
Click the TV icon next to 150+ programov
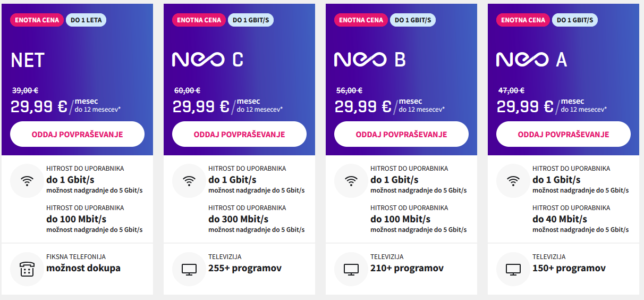[513, 269]
